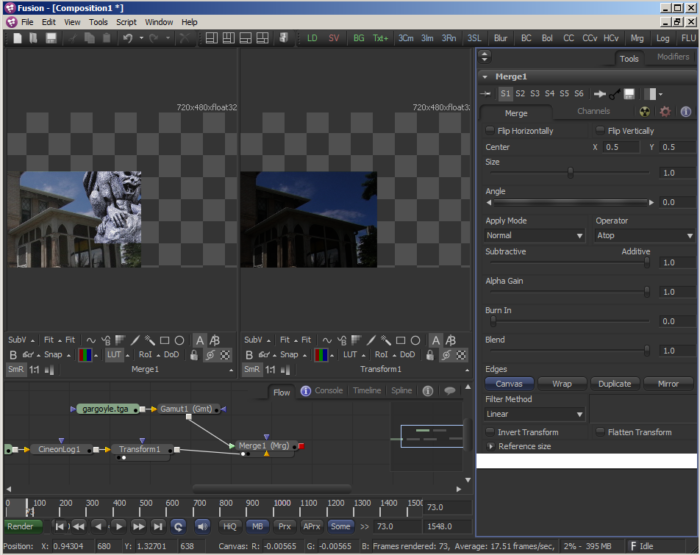Select the Transform1 node in flow
This screenshot has width=700, height=555.
(139, 449)
